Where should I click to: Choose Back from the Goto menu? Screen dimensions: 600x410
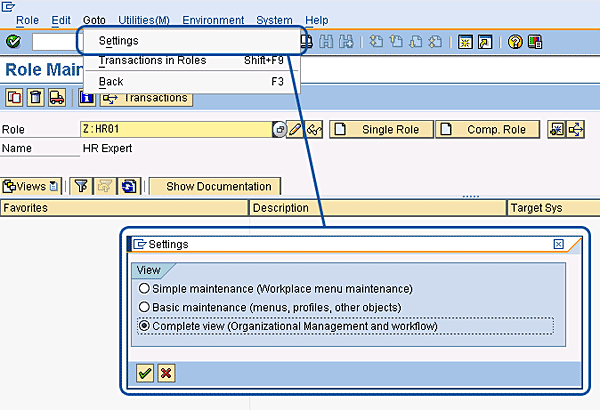pyautogui.click(x=191, y=82)
